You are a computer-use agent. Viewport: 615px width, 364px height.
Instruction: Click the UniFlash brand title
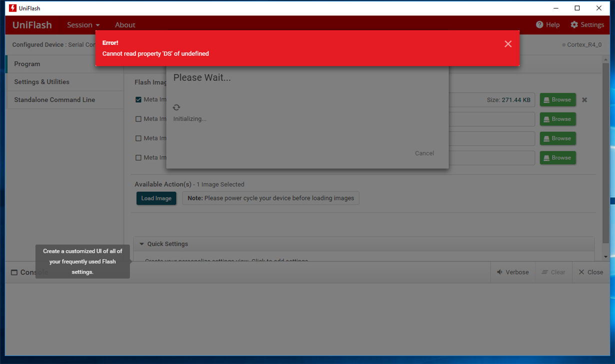(x=32, y=24)
